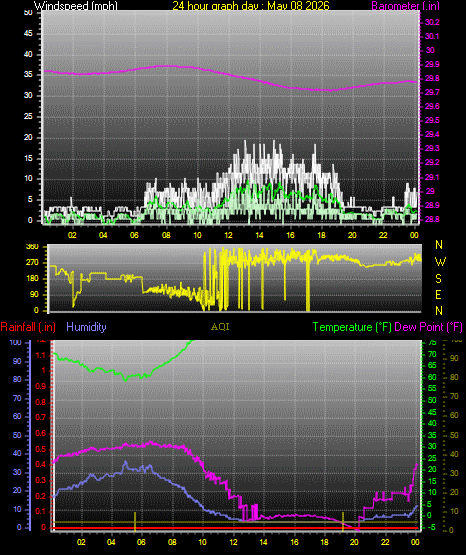Click the AQI legend label
The width and height of the screenshot is (466, 555).
(220, 327)
